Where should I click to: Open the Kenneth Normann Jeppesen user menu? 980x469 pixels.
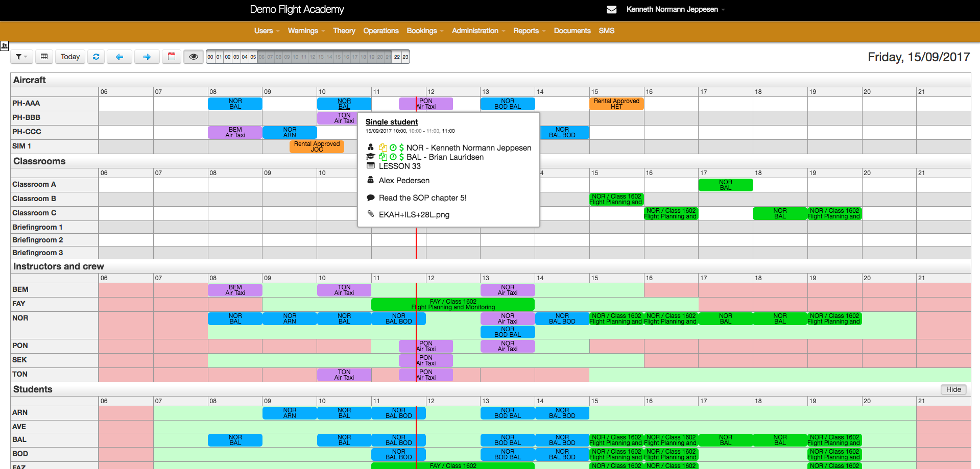point(675,10)
